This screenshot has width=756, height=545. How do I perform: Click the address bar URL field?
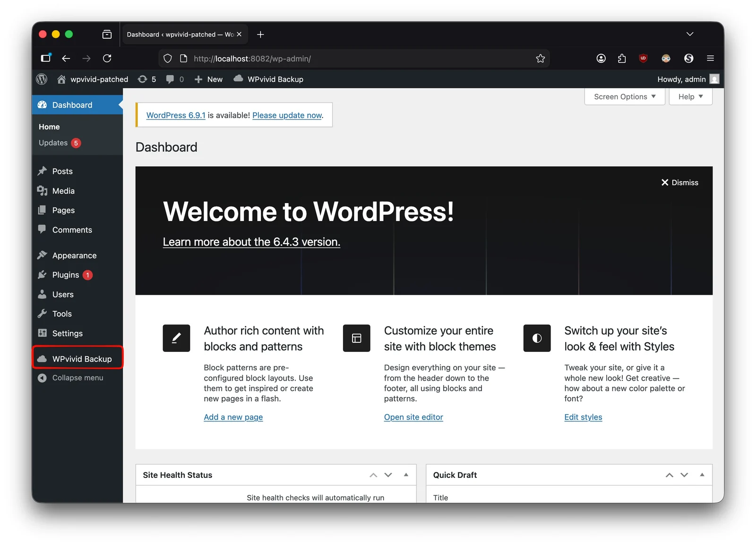(354, 59)
